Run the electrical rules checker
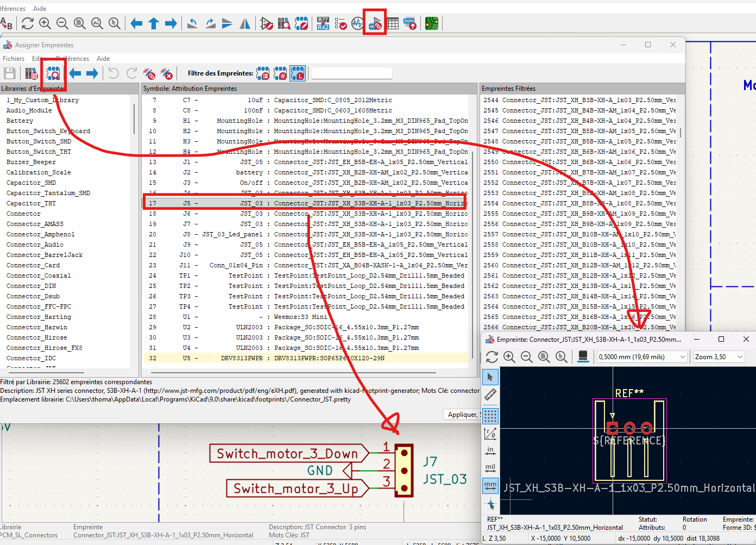The image size is (756, 545). [341, 23]
